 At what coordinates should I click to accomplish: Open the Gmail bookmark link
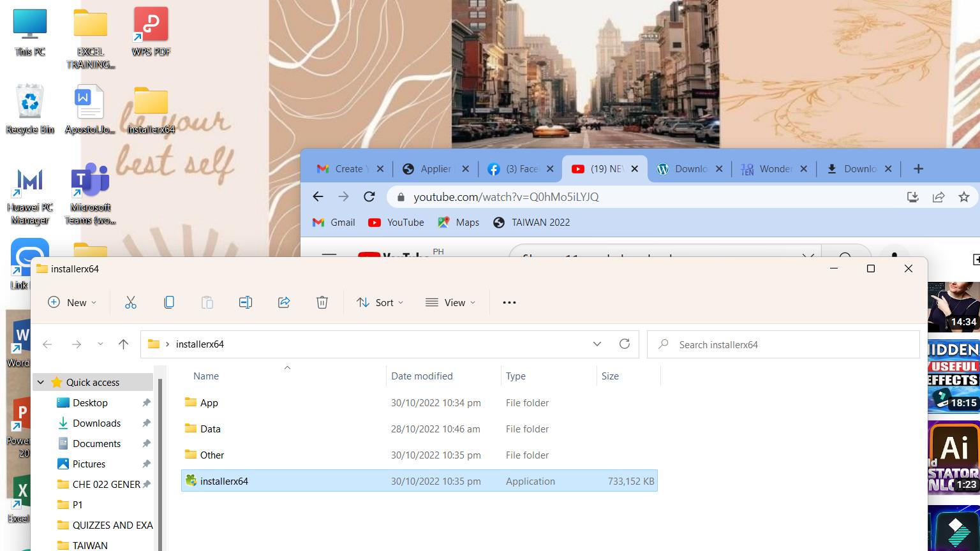pyautogui.click(x=334, y=223)
